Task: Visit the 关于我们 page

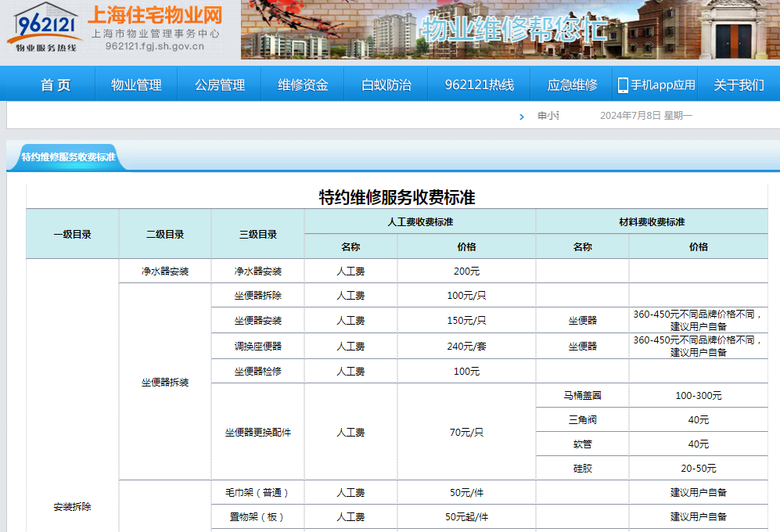Action: 739,85
